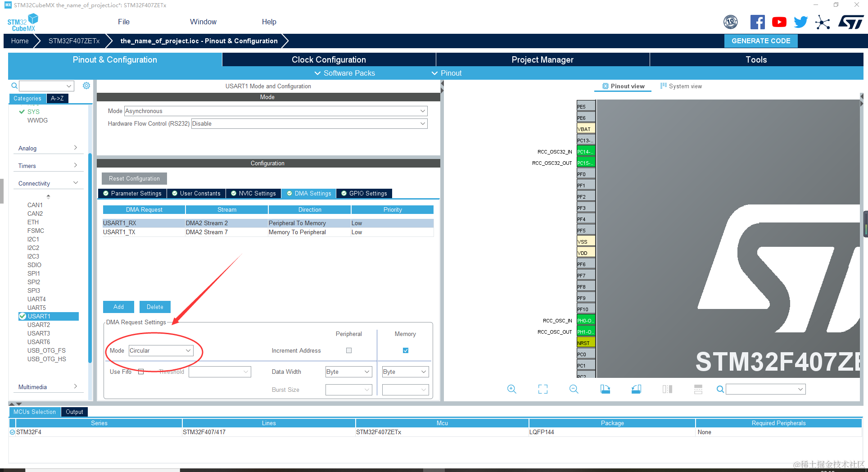Switch to Clock Configuration tab
Viewport: 868px width, 472px height.
click(x=329, y=59)
